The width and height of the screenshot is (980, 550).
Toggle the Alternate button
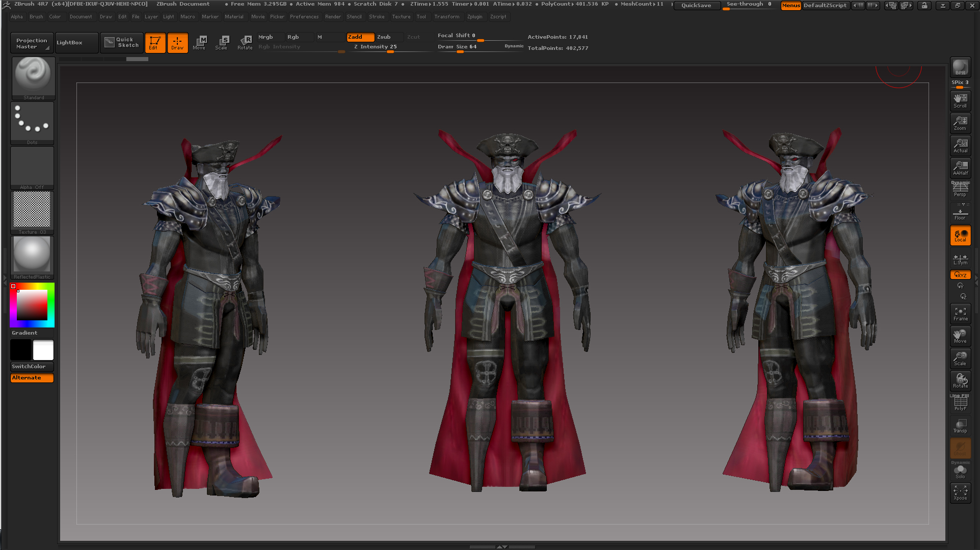pyautogui.click(x=32, y=378)
